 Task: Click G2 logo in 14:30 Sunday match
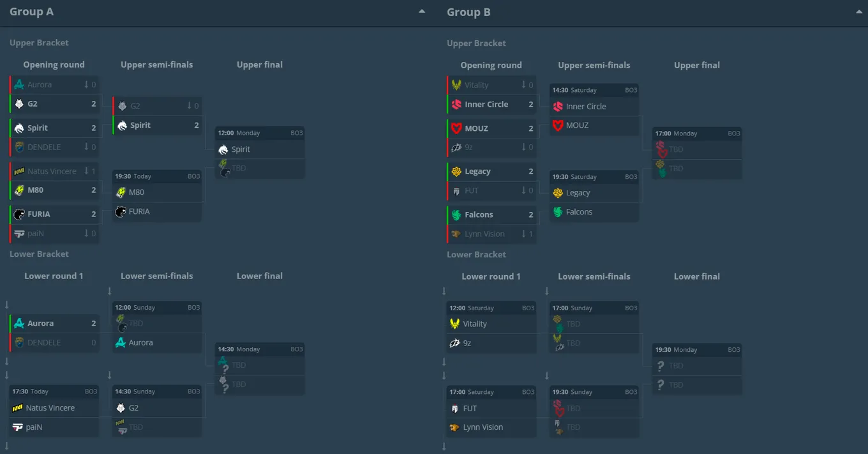tap(121, 407)
